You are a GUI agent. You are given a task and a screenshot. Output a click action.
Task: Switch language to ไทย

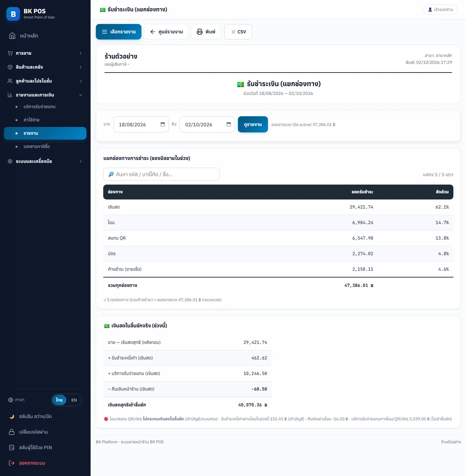59,400
